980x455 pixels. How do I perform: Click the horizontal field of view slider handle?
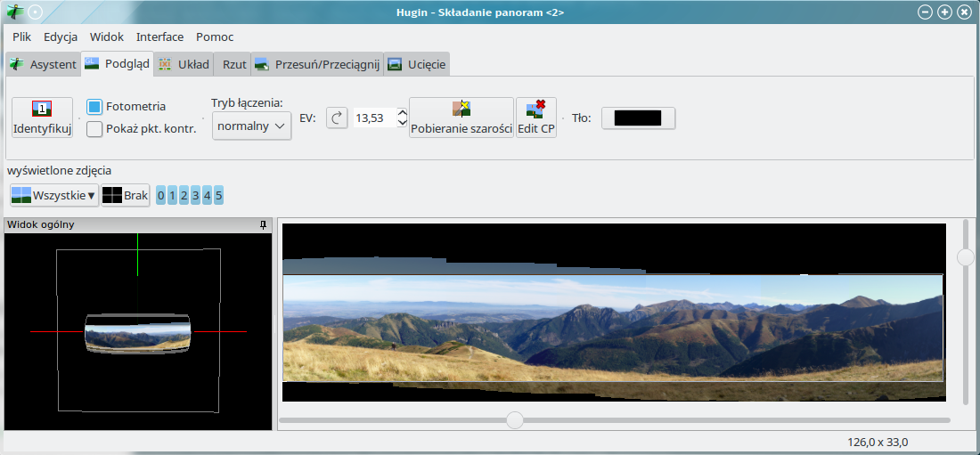pyautogui.click(x=514, y=420)
